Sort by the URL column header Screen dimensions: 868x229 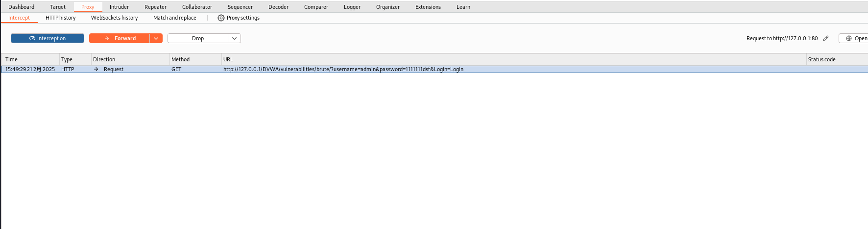coord(513,59)
